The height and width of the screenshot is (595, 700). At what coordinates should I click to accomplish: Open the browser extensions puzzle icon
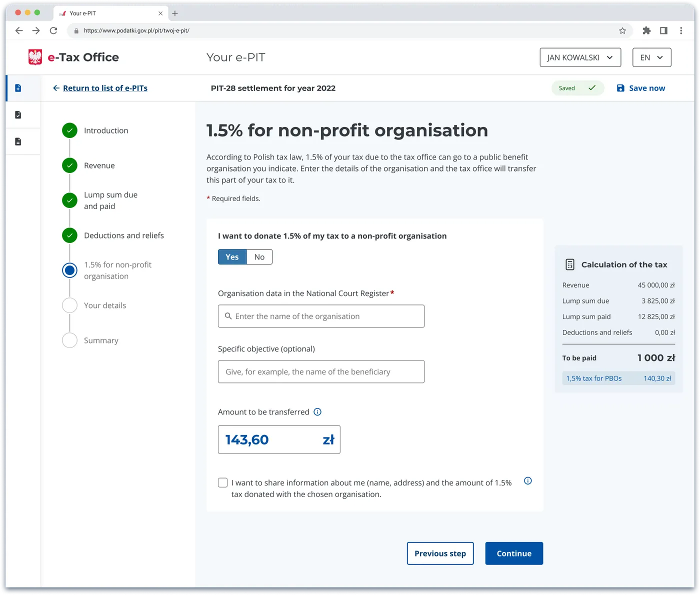tap(646, 30)
